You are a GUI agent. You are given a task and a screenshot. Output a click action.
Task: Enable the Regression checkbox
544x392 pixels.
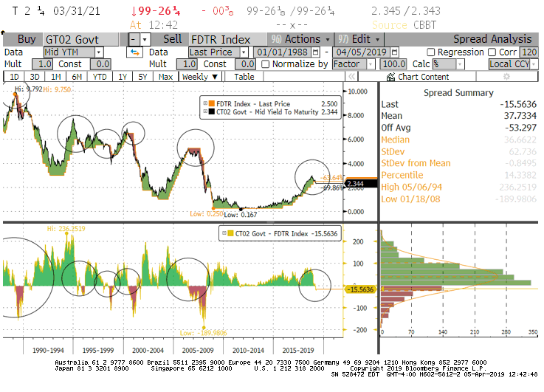click(x=431, y=52)
